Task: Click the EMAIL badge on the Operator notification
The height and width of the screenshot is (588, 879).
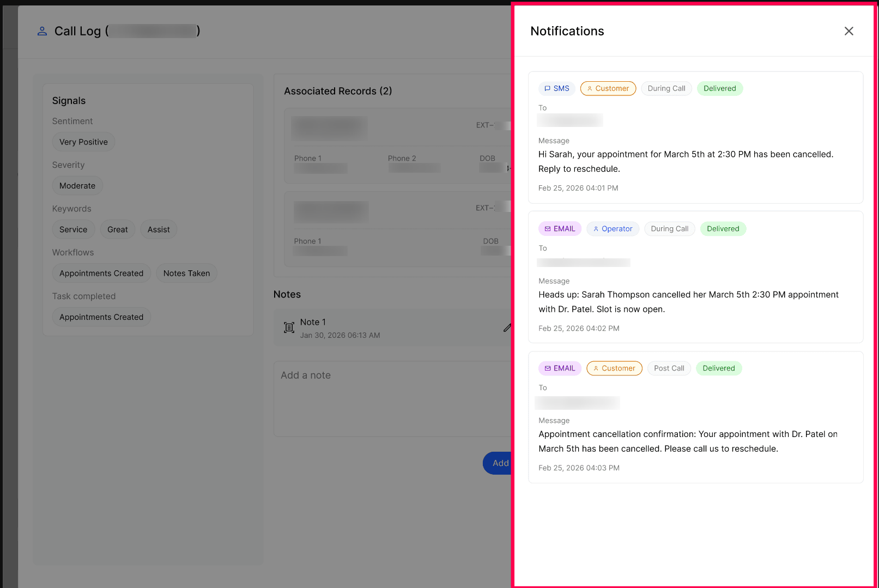Action: tap(560, 229)
